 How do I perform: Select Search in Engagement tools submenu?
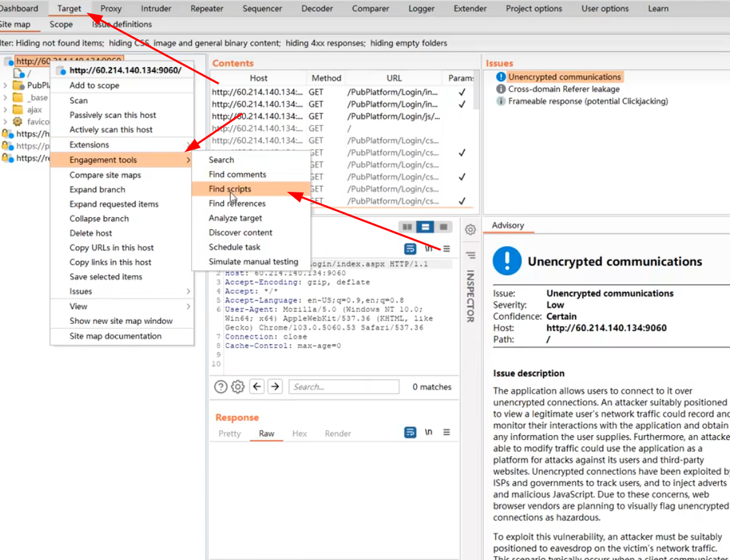pos(251,160)
